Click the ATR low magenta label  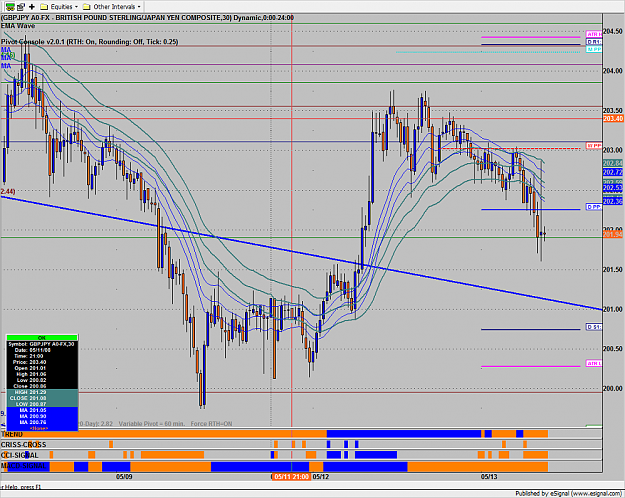tap(594, 363)
